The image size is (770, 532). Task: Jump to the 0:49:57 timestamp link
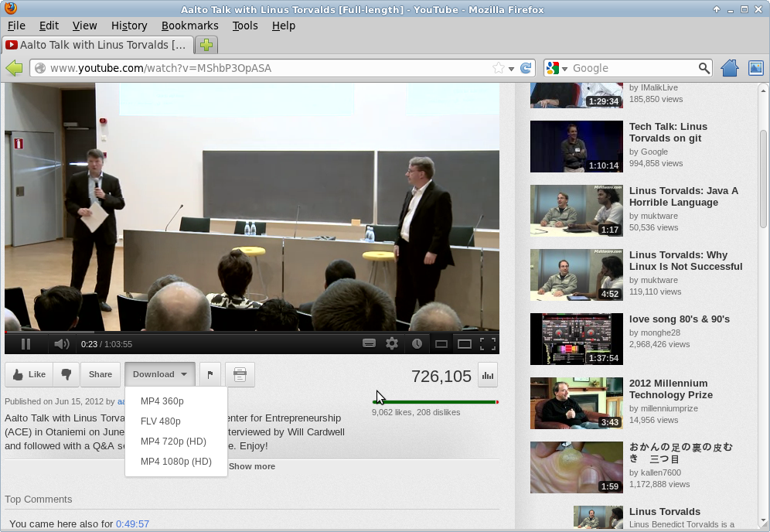click(x=133, y=523)
